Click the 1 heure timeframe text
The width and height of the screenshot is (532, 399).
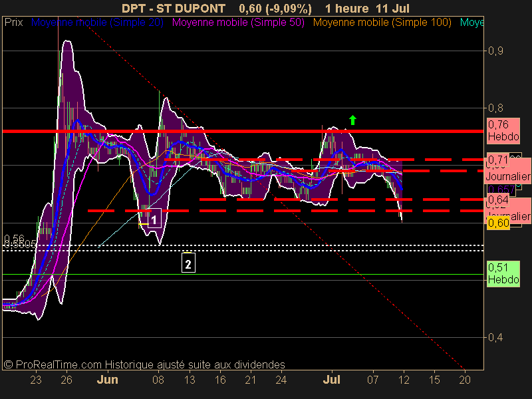(x=346, y=8)
